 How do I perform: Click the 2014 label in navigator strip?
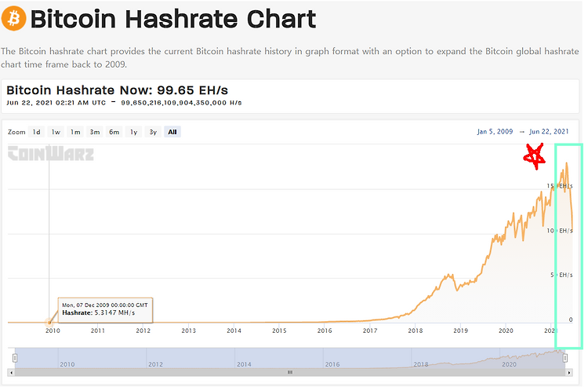pos(244,364)
